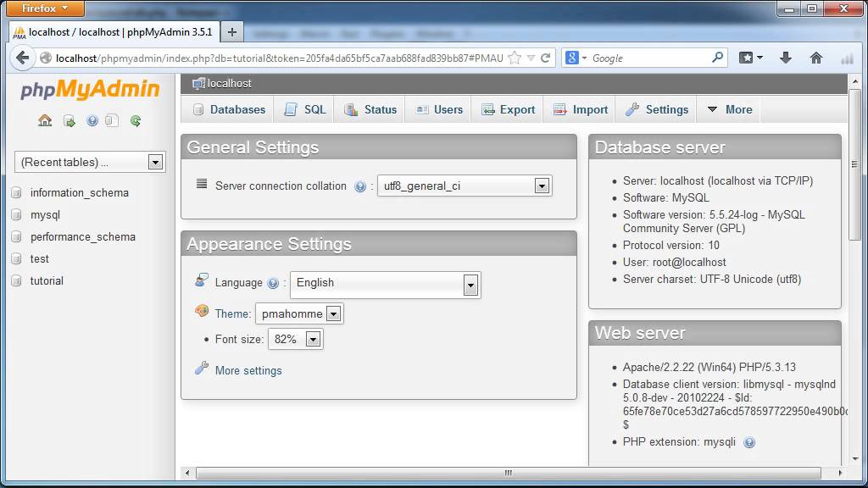Click the tutorial database icon
The height and width of the screenshot is (488, 868).
pos(17,281)
